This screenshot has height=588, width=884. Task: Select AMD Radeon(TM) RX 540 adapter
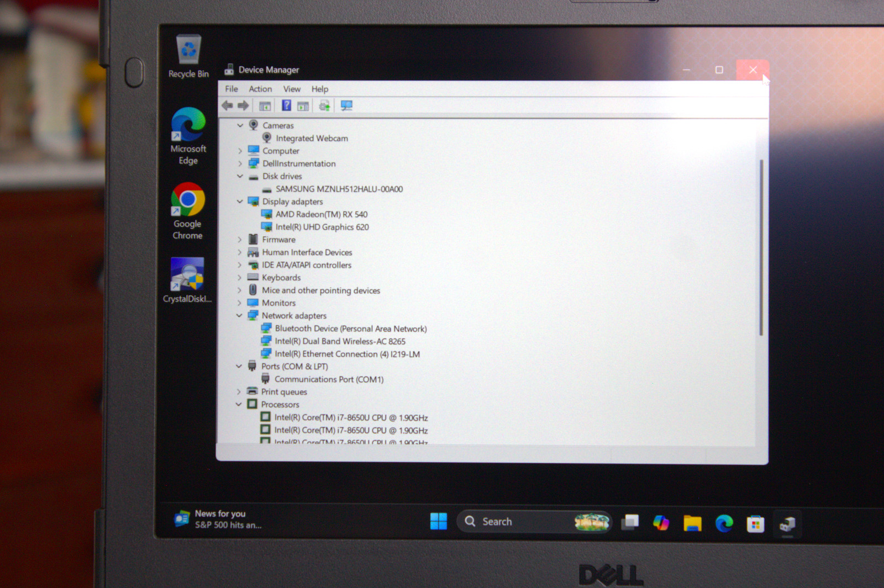[x=322, y=214]
